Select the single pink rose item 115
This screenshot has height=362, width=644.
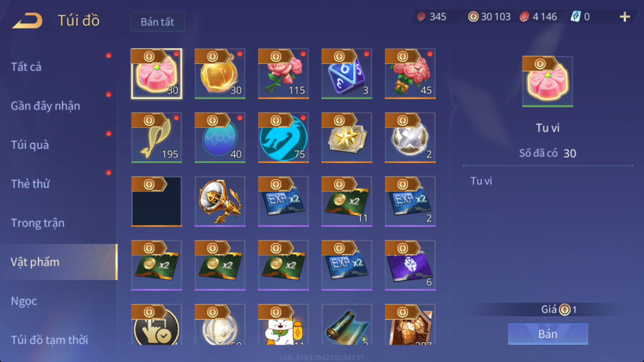[283, 74]
